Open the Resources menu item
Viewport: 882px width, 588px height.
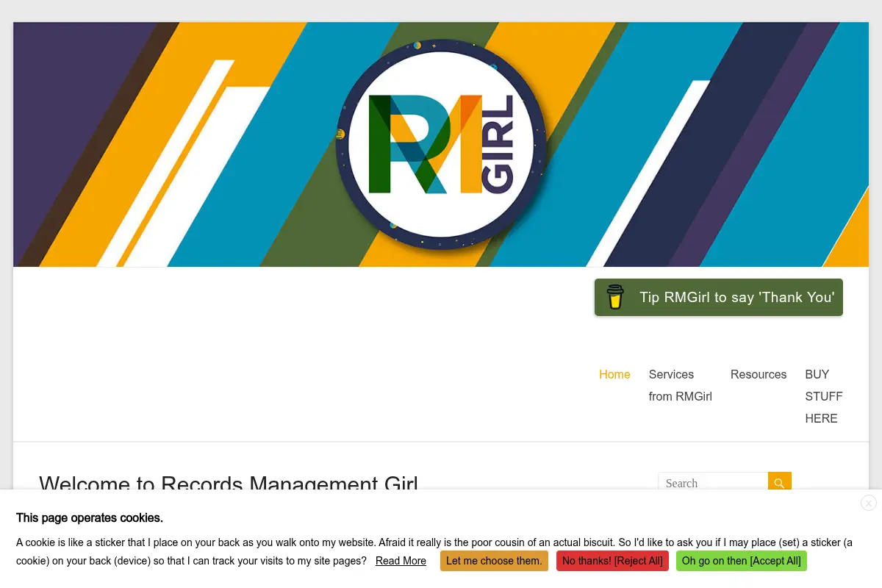[x=759, y=374]
